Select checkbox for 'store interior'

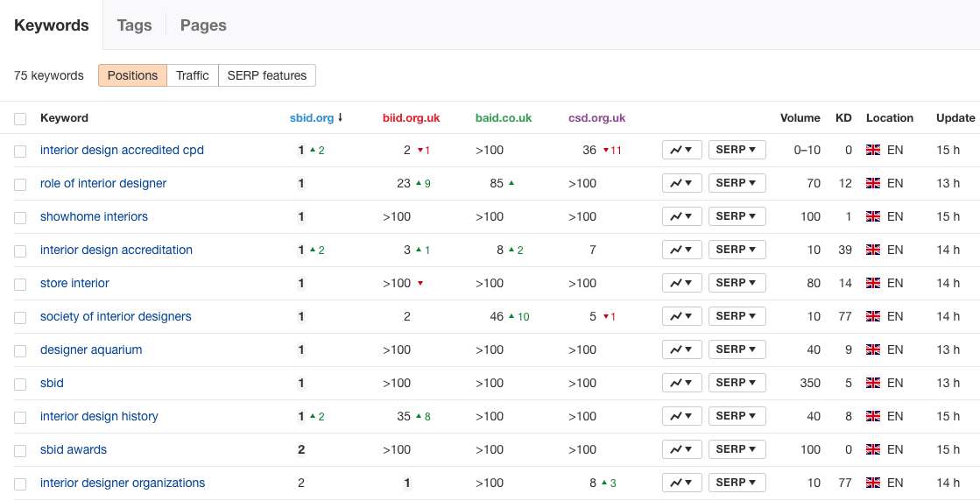point(20,285)
